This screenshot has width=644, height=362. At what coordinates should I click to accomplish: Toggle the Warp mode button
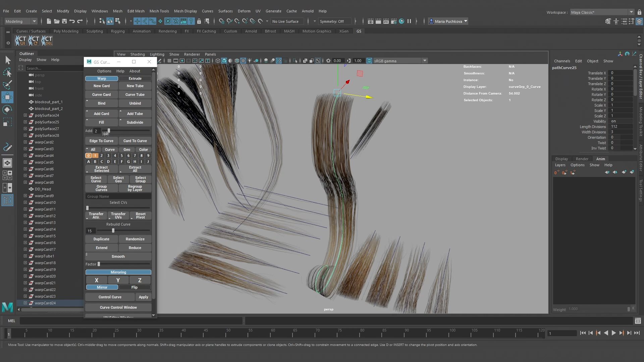(x=101, y=78)
